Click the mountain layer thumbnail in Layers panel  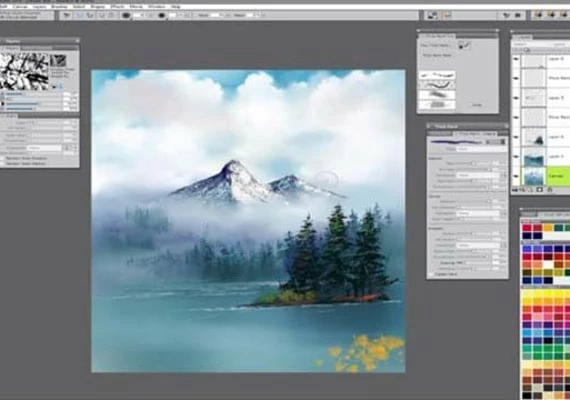coord(534,137)
